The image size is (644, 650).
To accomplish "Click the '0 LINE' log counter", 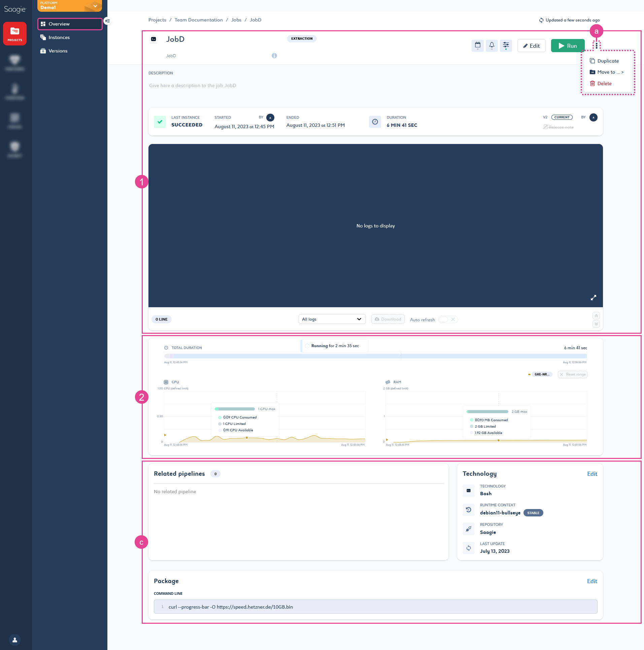I will point(162,319).
